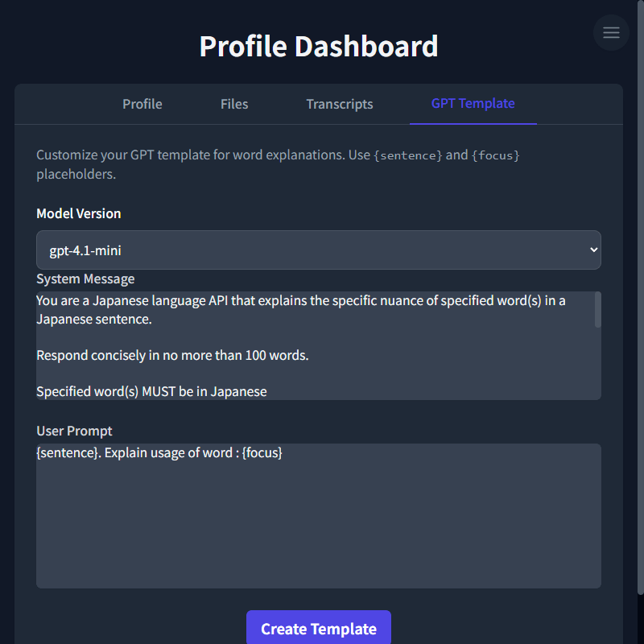Click the page vertical scrollbar
This screenshot has height=644, width=644.
pyautogui.click(x=640, y=297)
